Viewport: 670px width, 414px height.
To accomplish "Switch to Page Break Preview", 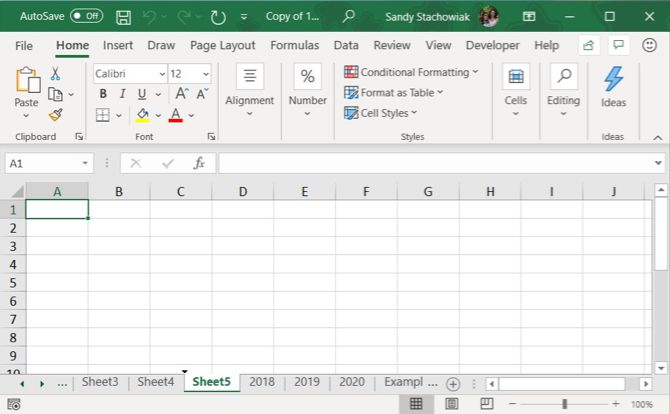I will tap(487, 404).
